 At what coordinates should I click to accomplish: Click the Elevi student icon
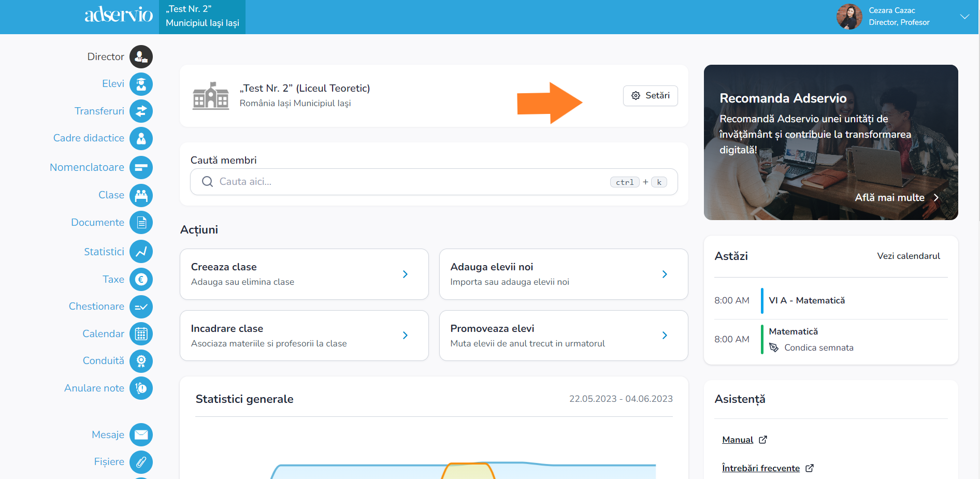(x=141, y=84)
